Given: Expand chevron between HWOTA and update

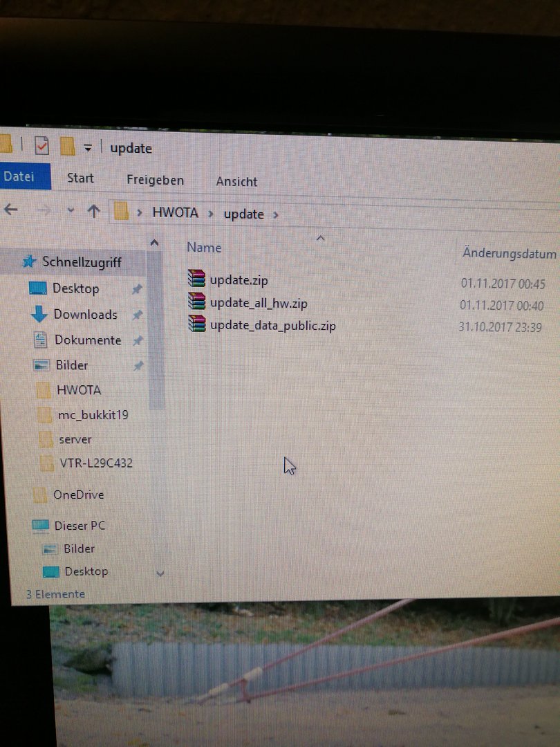Looking at the screenshot, I should tap(210, 214).
